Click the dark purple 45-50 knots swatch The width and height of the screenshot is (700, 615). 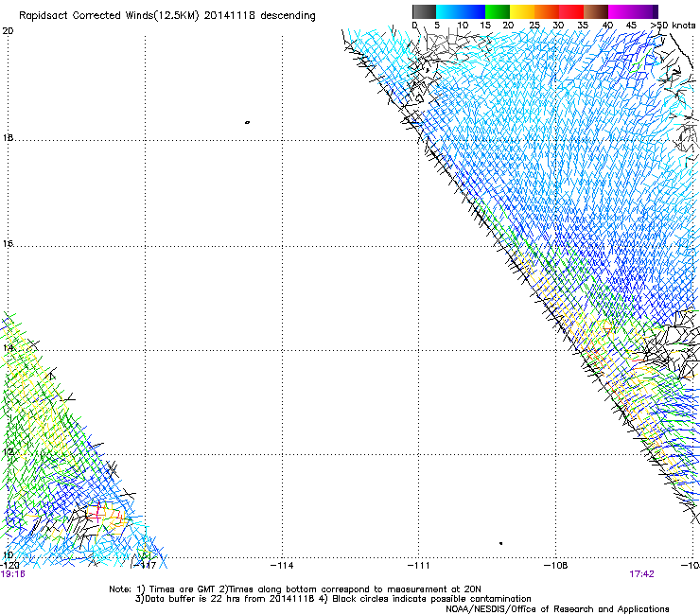(x=645, y=11)
